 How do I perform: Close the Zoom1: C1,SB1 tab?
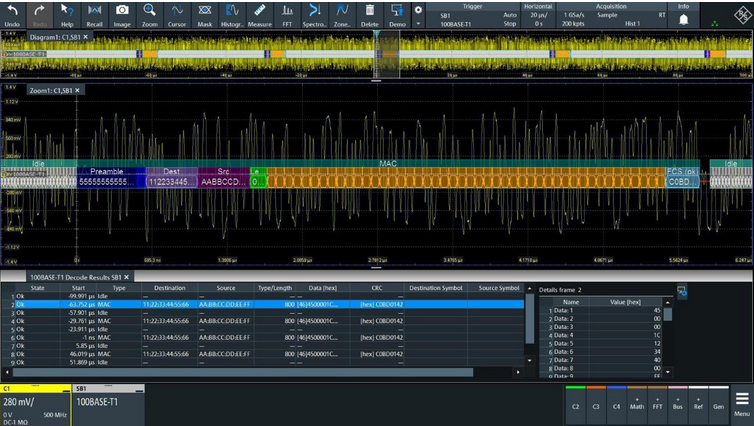(x=77, y=90)
